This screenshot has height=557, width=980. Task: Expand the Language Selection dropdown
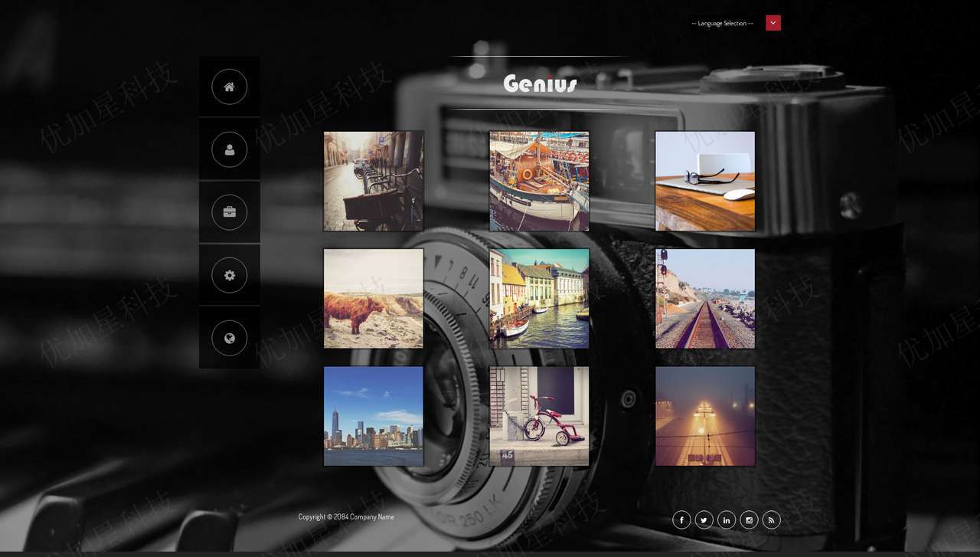pyautogui.click(x=734, y=23)
